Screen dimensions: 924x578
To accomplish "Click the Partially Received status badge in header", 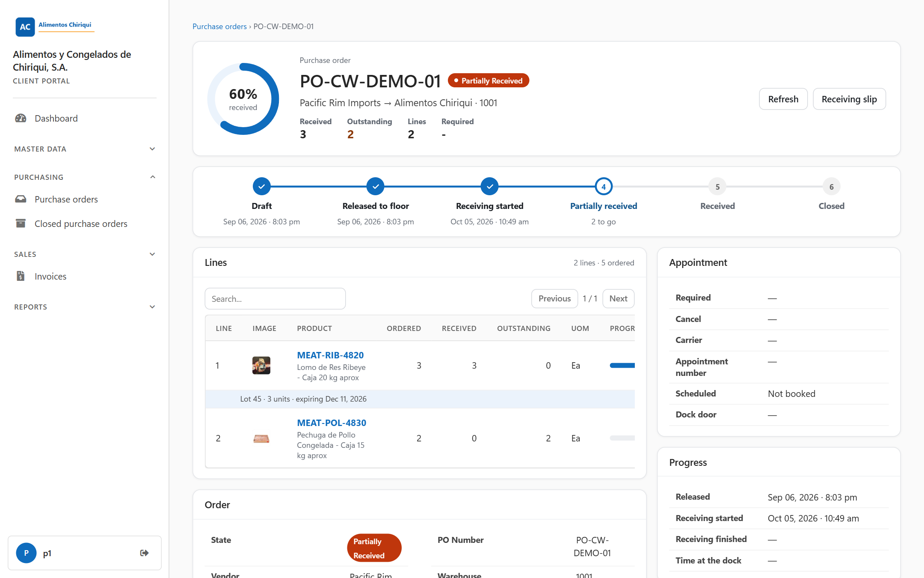I will click(x=488, y=80).
